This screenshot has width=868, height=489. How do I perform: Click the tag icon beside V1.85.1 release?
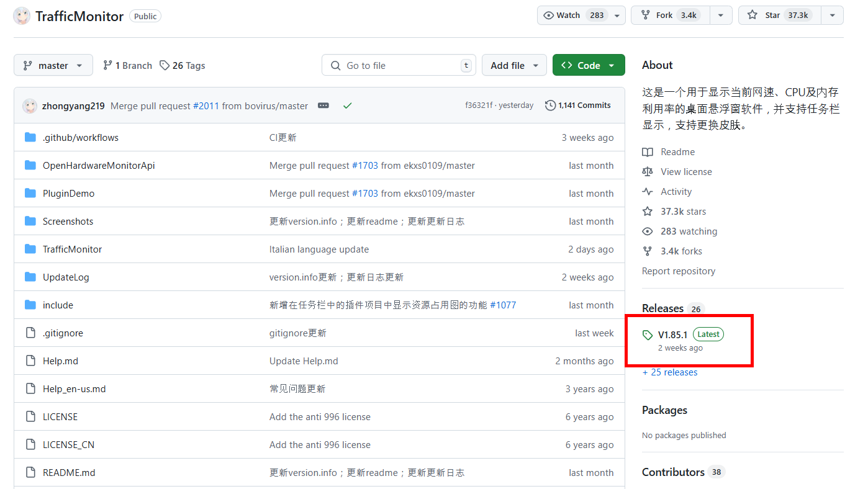pos(648,335)
